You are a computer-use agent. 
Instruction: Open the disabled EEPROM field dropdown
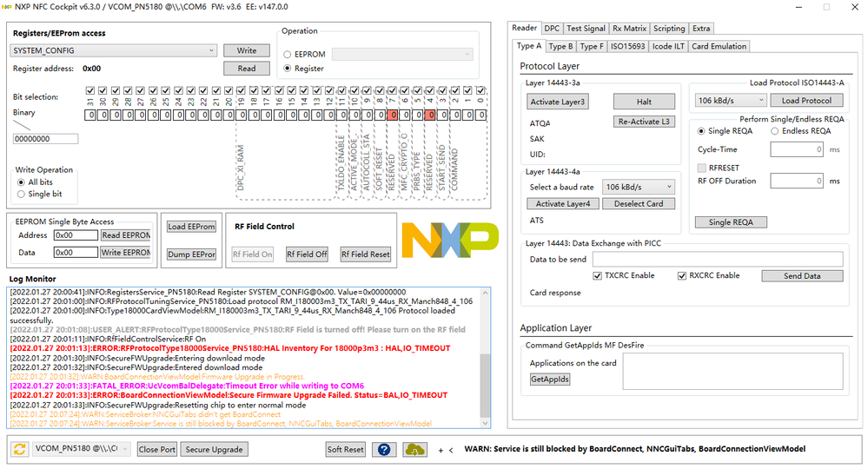coord(402,54)
